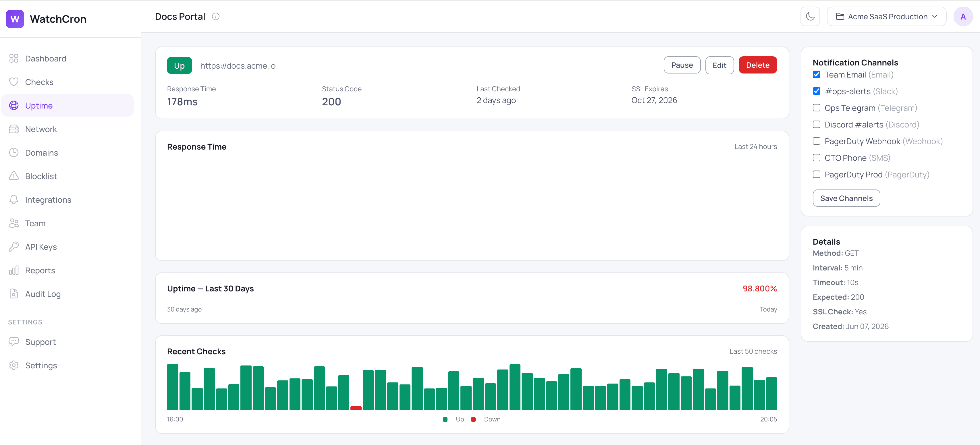
Task: Click the Settings gear icon
Action: [14, 365]
